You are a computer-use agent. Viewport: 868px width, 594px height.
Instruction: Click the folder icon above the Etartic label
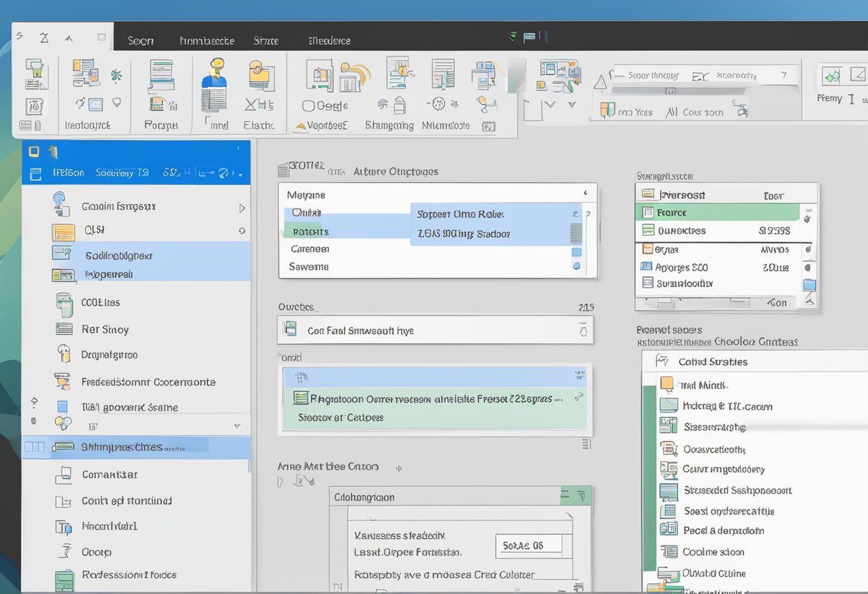[x=261, y=76]
